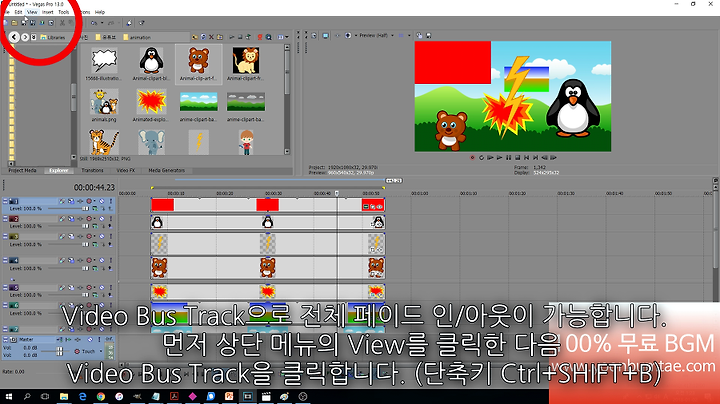Open the automation settings arrow on track 3
The image size is (720, 404).
(x=94, y=236)
